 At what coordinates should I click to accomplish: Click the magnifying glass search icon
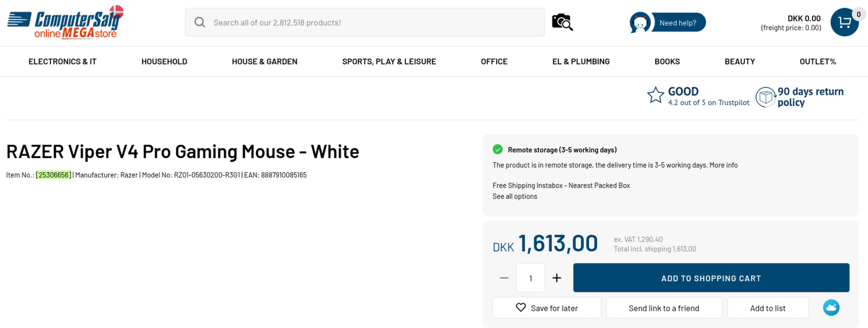200,22
